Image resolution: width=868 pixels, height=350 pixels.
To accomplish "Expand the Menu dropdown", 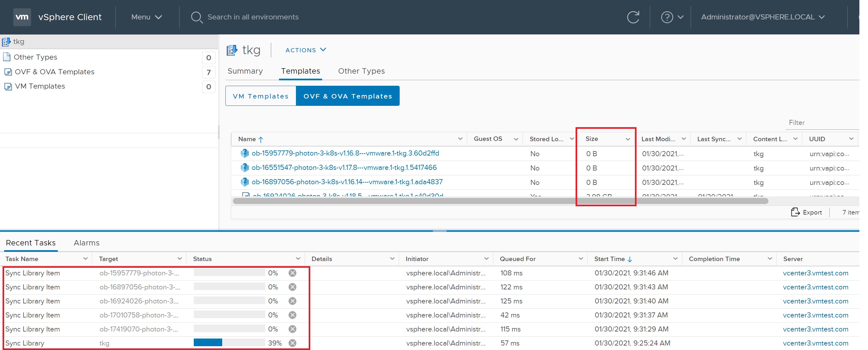I will tap(146, 17).
